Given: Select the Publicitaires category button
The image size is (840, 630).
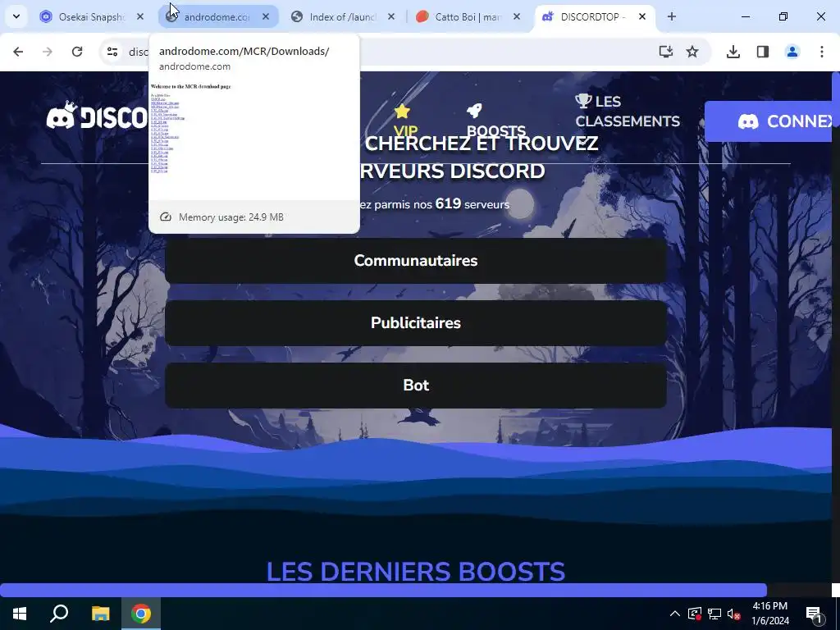Looking at the screenshot, I should (416, 322).
